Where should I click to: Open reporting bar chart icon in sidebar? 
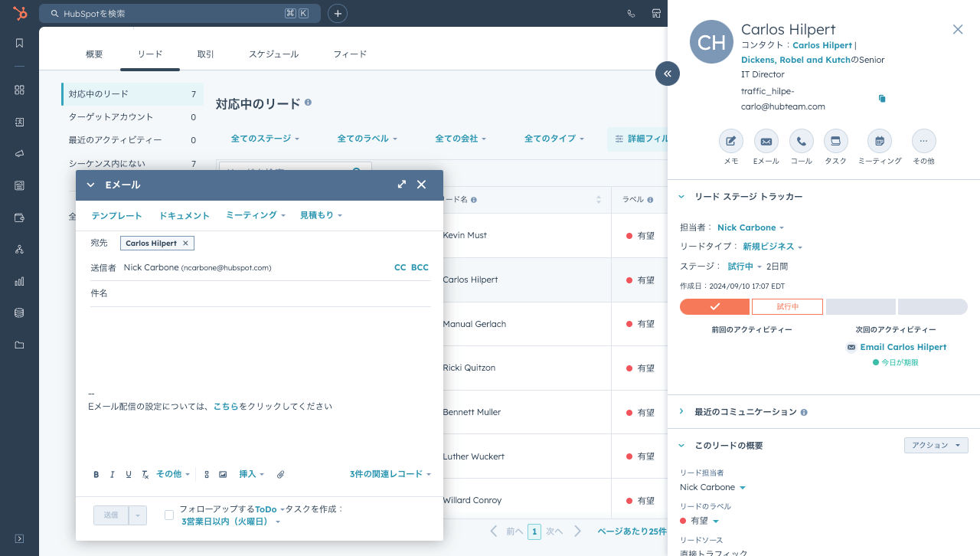coord(20,281)
